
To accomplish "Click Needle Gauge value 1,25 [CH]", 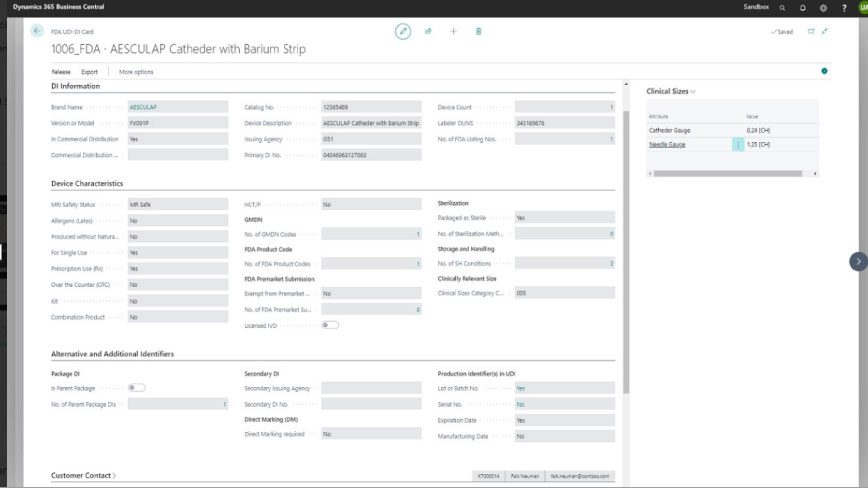I will coord(758,145).
